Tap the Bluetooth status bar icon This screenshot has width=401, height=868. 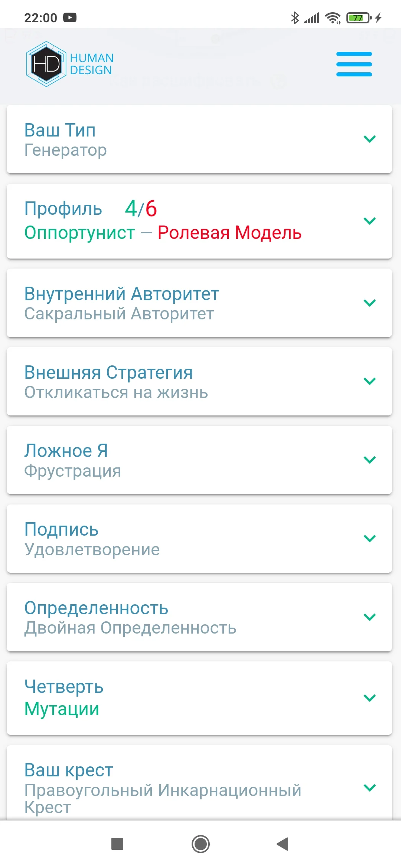[x=295, y=18]
